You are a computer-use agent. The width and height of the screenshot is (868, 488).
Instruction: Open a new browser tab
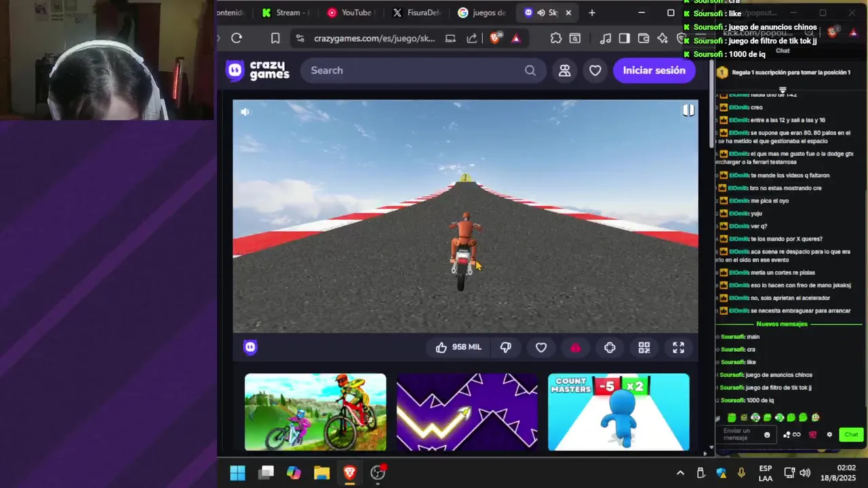click(x=592, y=12)
